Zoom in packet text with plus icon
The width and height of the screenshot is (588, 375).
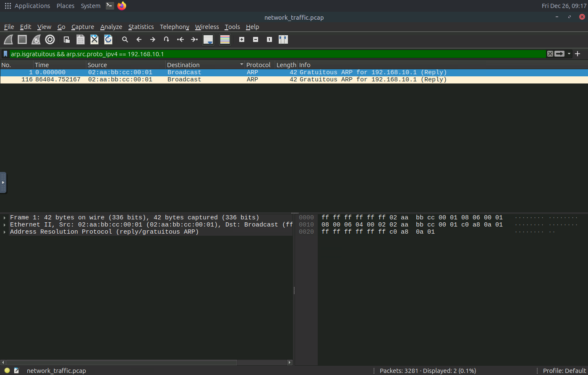click(242, 39)
